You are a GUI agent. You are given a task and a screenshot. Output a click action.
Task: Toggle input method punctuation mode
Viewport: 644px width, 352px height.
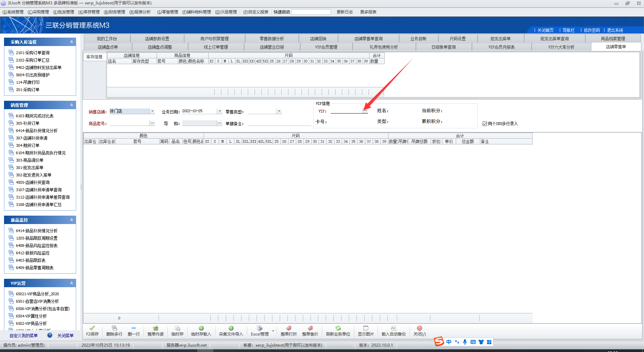(457, 342)
